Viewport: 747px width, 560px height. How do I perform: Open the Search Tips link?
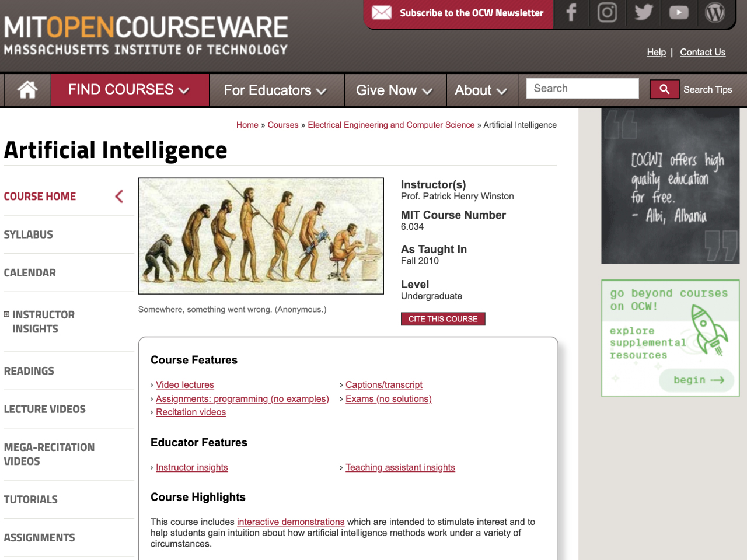click(707, 89)
